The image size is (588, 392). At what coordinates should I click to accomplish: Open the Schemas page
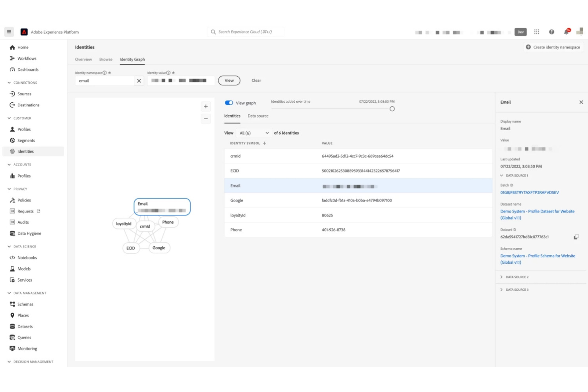pos(25,304)
